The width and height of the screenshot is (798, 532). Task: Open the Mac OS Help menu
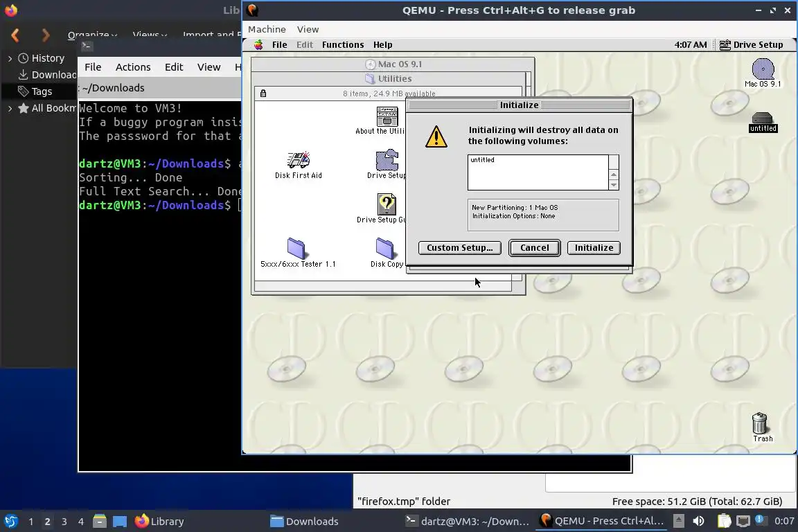tap(382, 45)
